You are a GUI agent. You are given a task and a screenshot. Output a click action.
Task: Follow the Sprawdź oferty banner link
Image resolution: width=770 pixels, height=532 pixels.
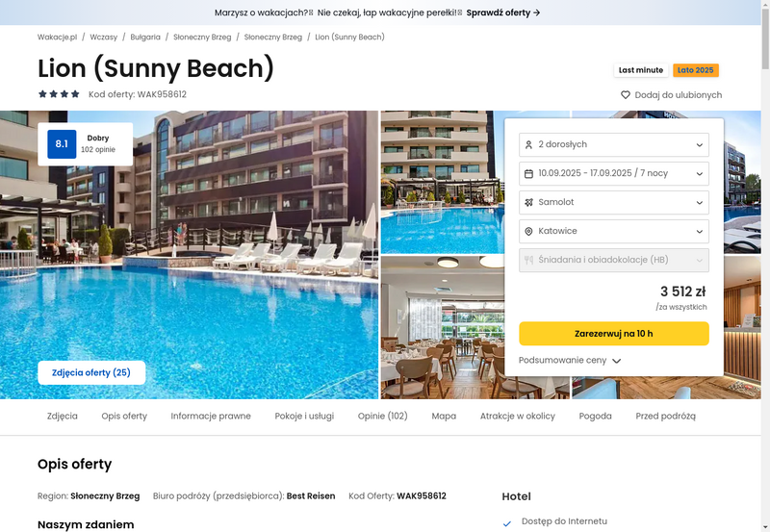(x=502, y=13)
